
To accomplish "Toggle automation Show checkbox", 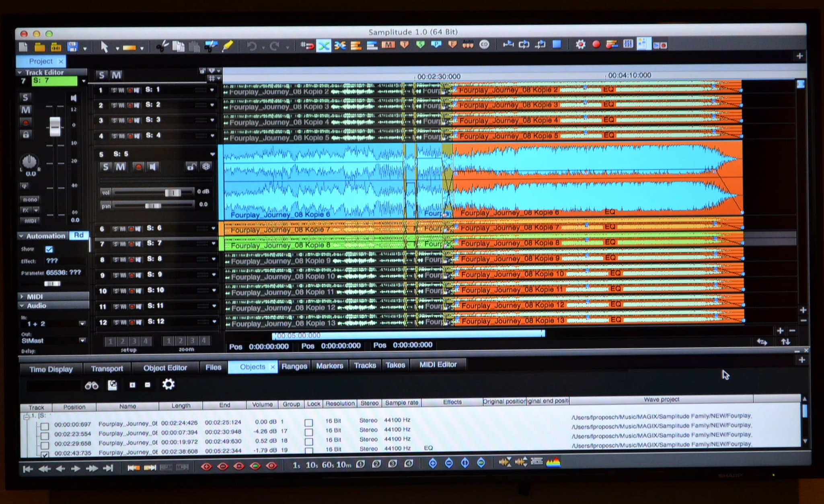I will [x=49, y=249].
